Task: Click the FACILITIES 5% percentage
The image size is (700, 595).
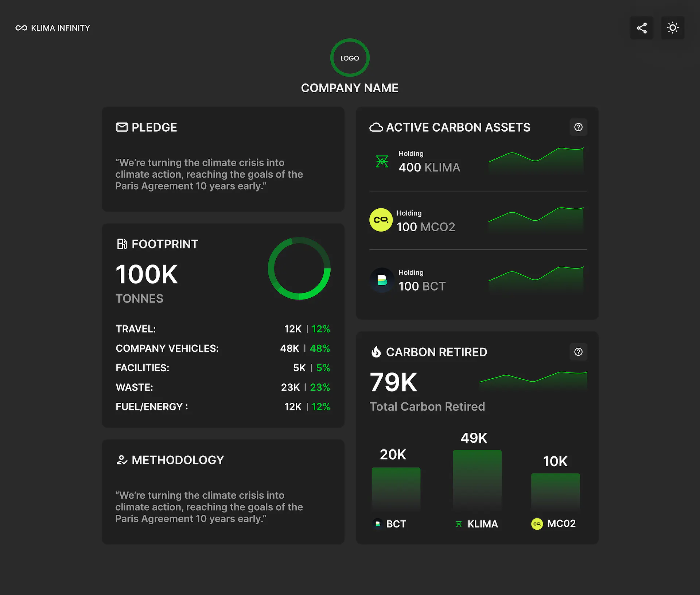Action: pyautogui.click(x=323, y=368)
